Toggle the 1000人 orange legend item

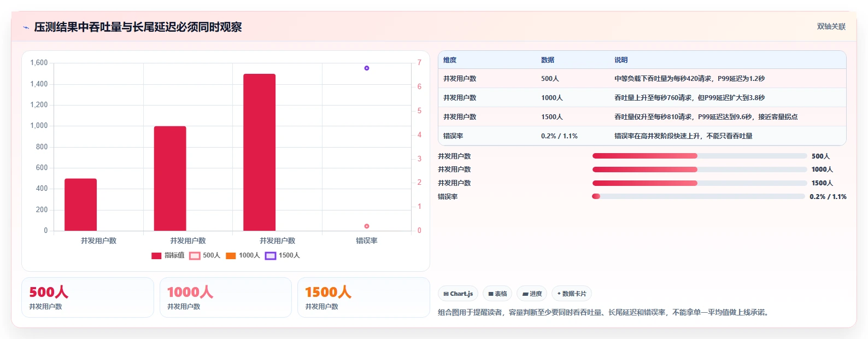click(x=243, y=255)
